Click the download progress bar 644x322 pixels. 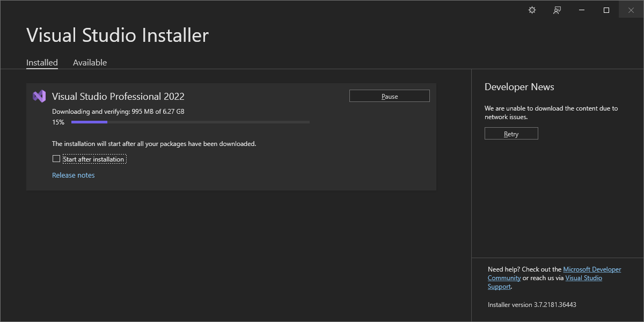pyautogui.click(x=191, y=122)
